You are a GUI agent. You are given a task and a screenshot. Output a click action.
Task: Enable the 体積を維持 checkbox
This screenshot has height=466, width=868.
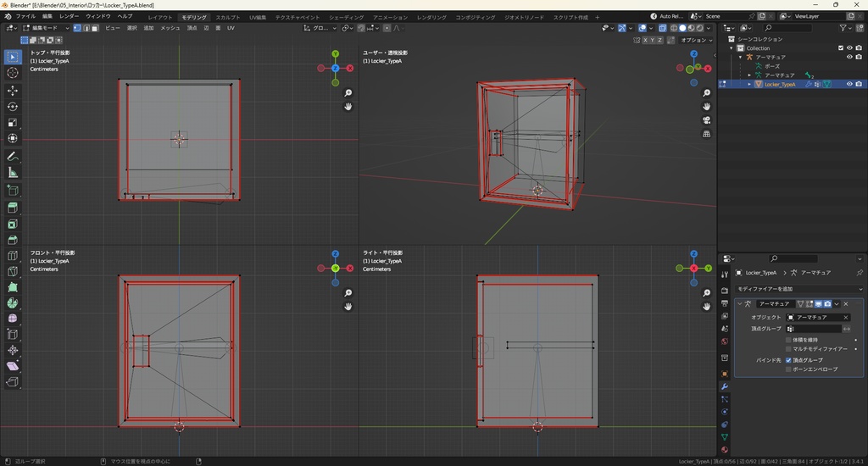(x=789, y=340)
